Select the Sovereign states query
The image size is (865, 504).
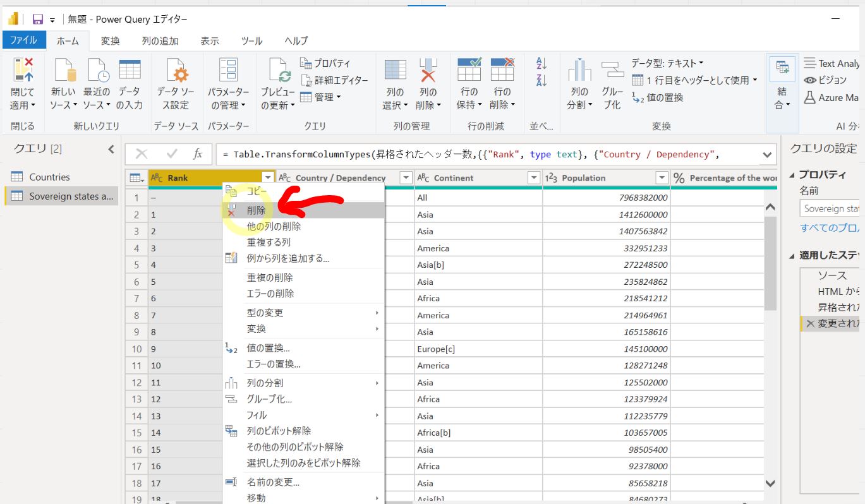[x=61, y=196]
